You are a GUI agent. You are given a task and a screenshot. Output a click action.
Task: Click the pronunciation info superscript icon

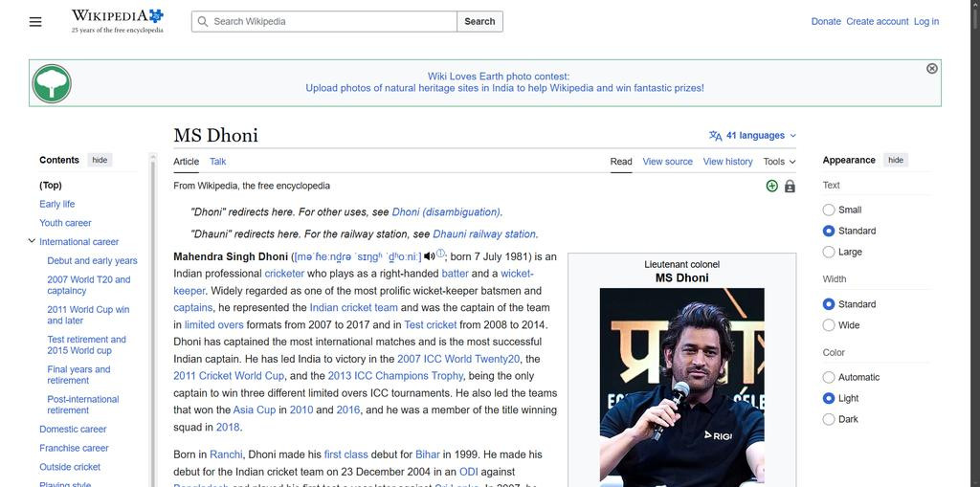click(440, 254)
